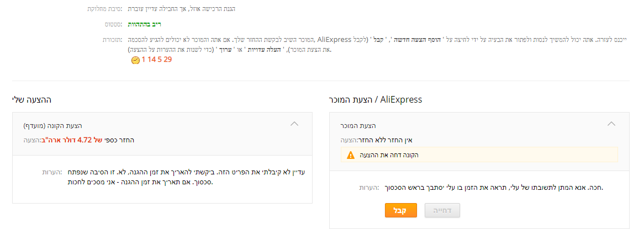Click the AliExpress / הצעת המוכר heading
Image resolution: width=644 pixels, height=229 pixels.
click(x=375, y=100)
